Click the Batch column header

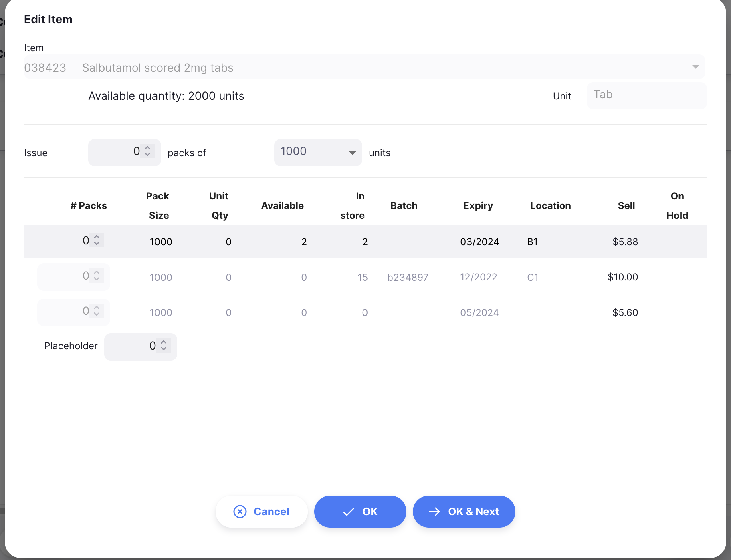pyautogui.click(x=404, y=205)
